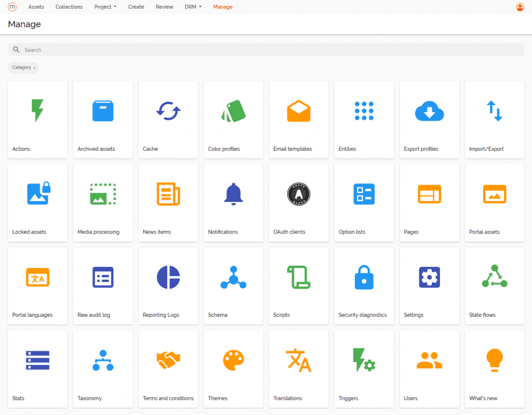Click the Notifications bell icon

click(233, 194)
